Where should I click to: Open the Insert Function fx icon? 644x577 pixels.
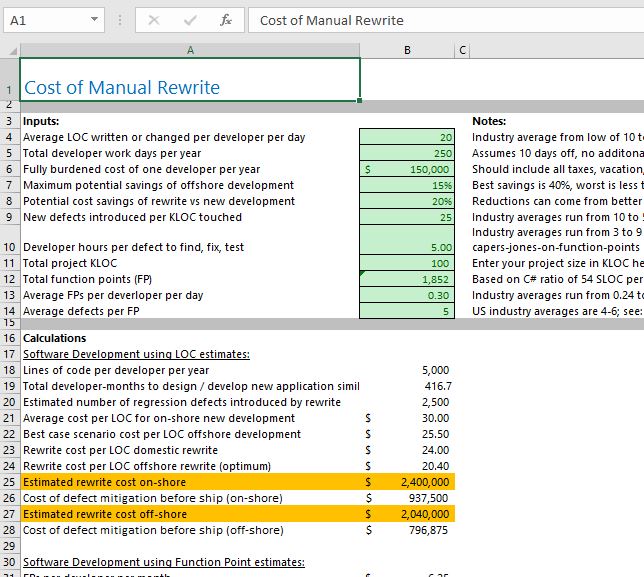(x=225, y=20)
